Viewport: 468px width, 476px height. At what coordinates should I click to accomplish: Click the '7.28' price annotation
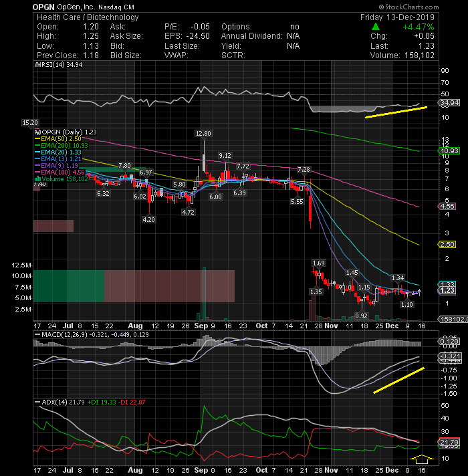tap(304, 170)
